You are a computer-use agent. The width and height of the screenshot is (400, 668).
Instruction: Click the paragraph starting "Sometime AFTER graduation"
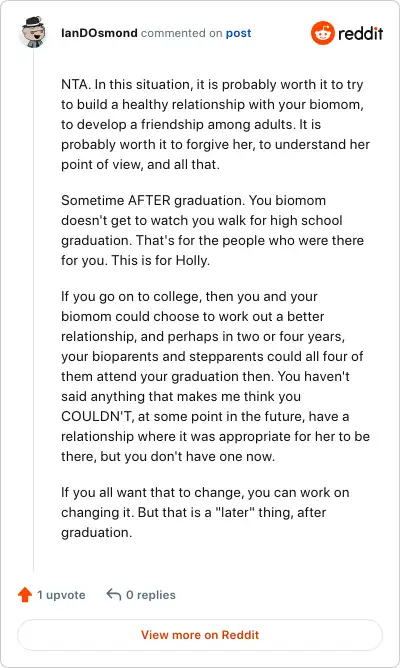tap(213, 230)
